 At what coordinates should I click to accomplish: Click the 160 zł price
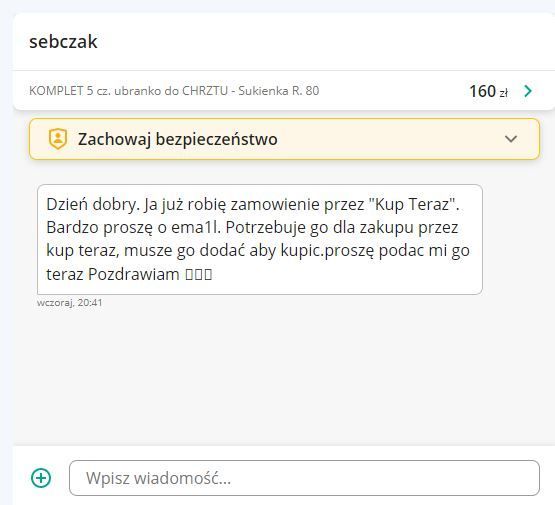click(488, 91)
